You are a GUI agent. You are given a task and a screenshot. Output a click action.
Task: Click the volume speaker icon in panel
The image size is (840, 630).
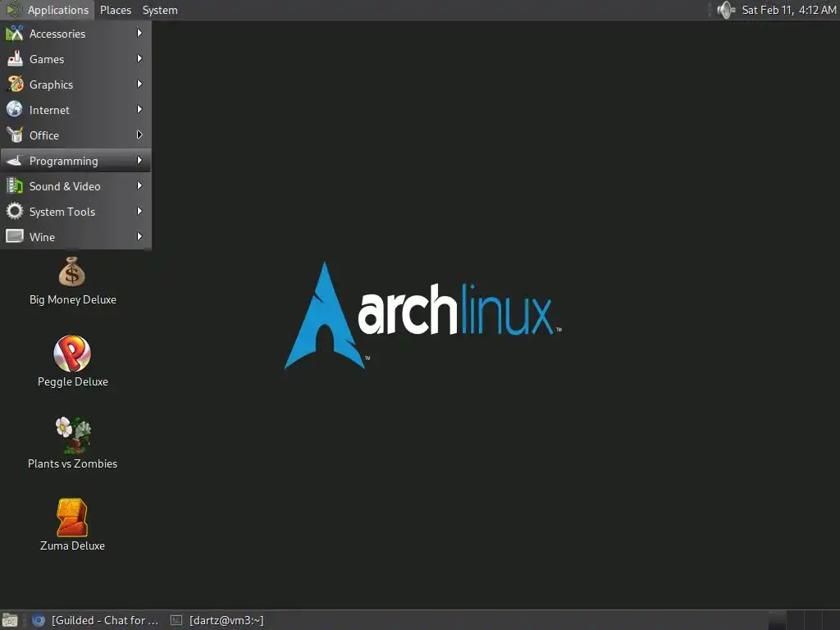(x=726, y=10)
